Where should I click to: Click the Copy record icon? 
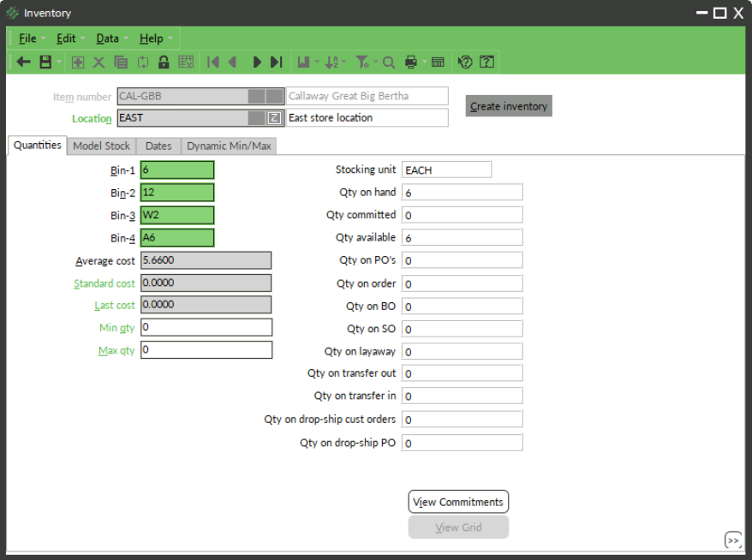pos(121,62)
